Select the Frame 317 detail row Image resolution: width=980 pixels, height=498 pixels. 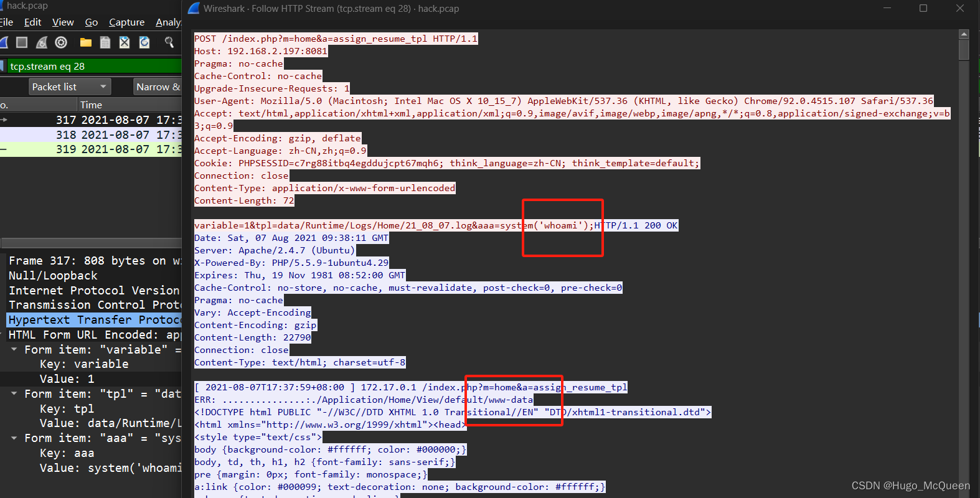(x=93, y=261)
